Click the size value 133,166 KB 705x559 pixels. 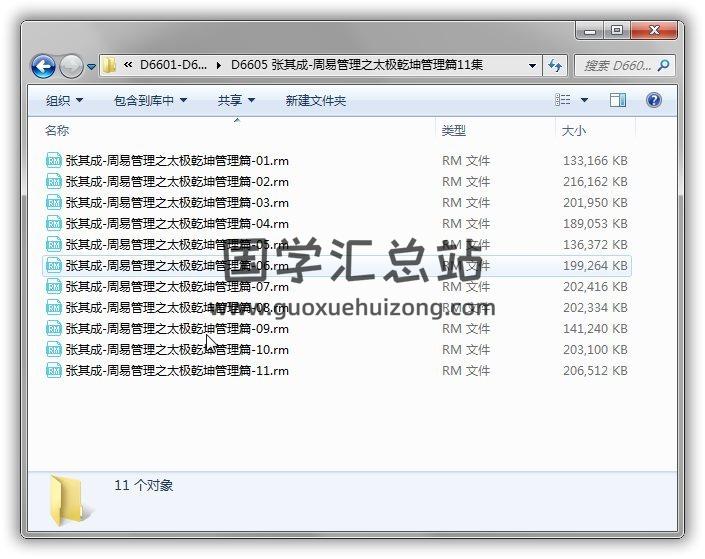pos(595,161)
